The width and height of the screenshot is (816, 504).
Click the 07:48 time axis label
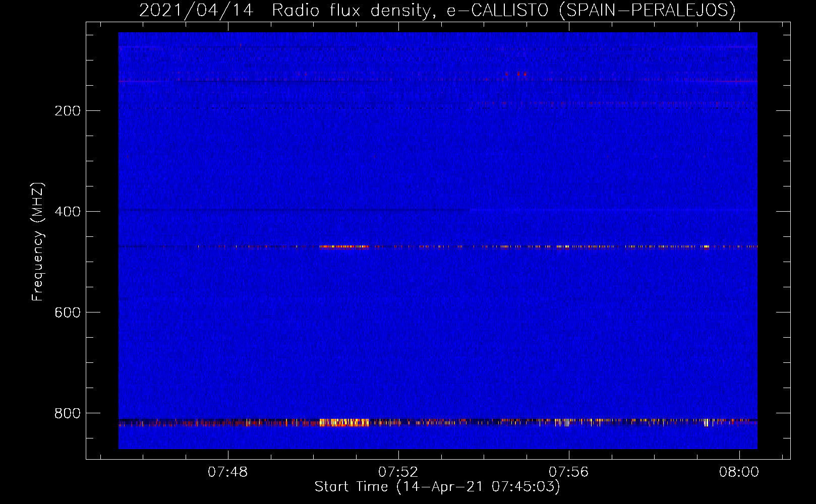point(228,472)
